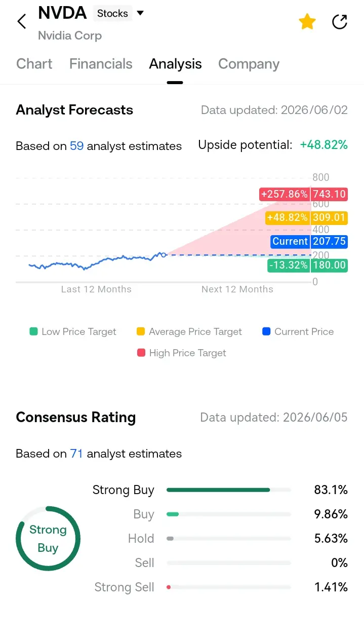The height and width of the screenshot is (637, 364).
Task: Click the green Low Price Target legend icon
Action: tap(34, 332)
